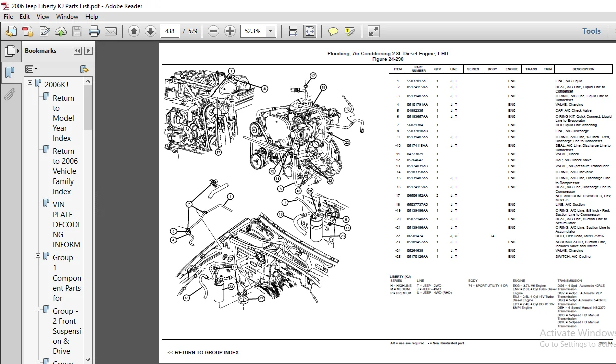Go to previous page with up arrow

134,31
